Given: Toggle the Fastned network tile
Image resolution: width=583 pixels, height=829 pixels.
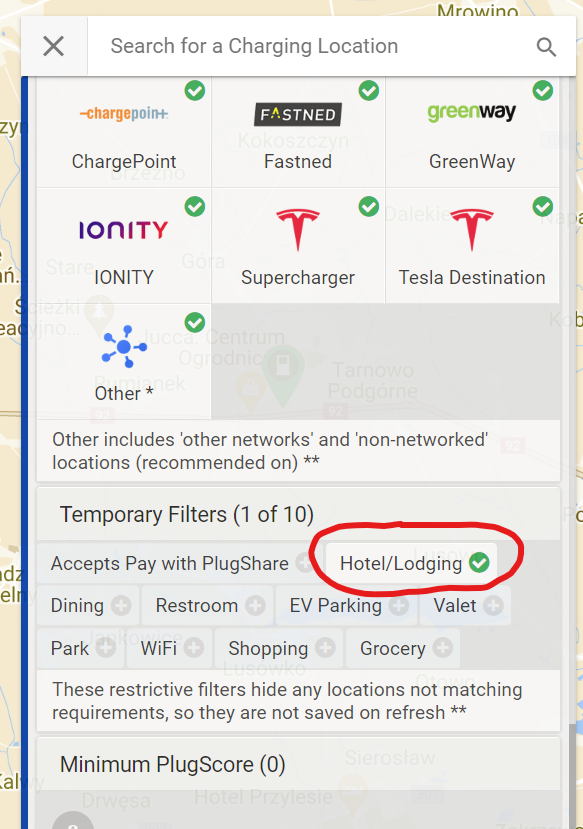Looking at the screenshot, I should [298, 132].
